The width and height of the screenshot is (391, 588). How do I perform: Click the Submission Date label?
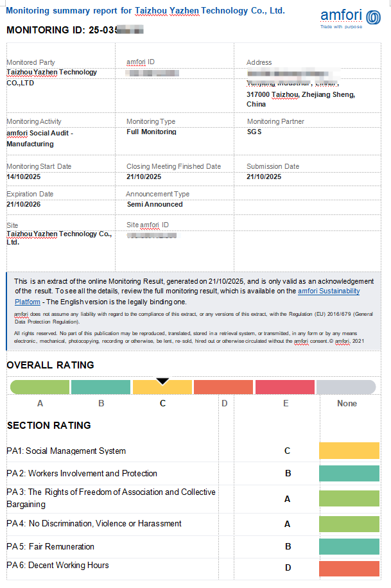coord(273,166)
